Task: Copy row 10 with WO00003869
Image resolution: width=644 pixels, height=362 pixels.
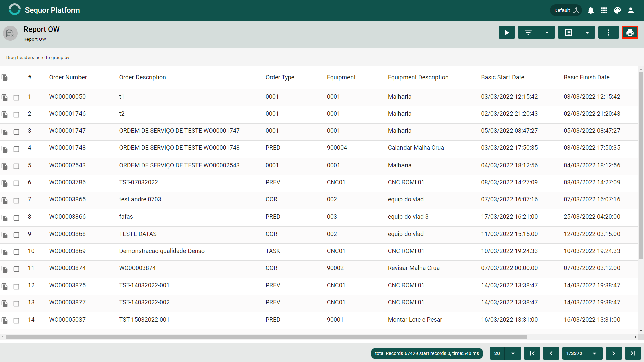Action: [5, 252]
